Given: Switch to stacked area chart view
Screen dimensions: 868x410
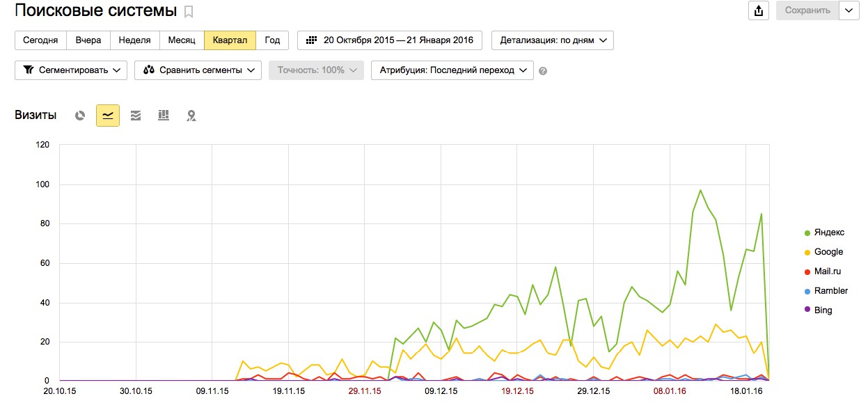Looking at the screenshot, I should (136, 116).
